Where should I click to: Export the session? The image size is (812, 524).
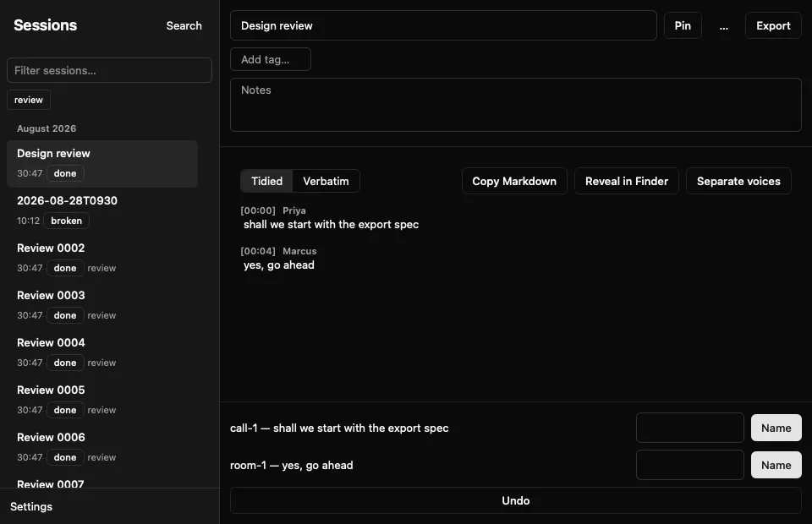tap(773, 25)
